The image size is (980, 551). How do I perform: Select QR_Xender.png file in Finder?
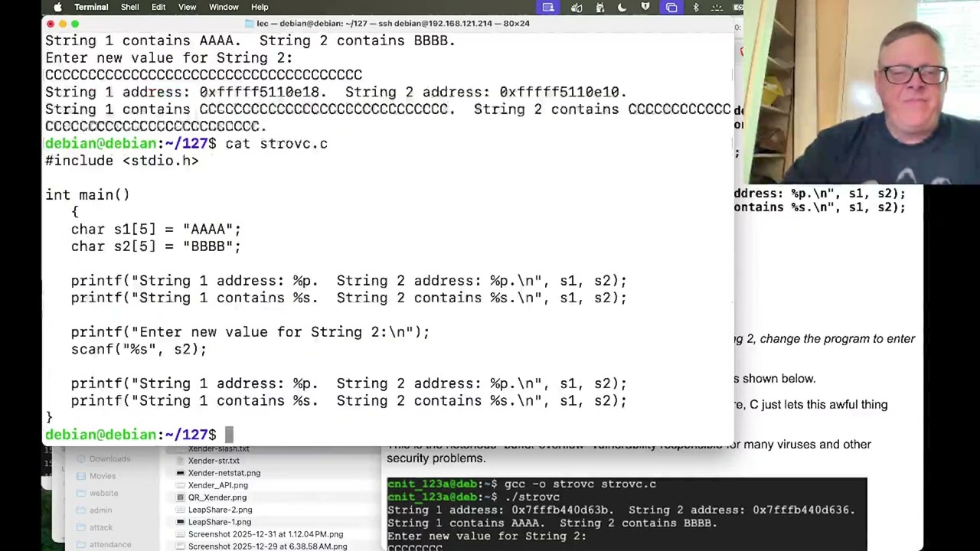coord(217,497)
